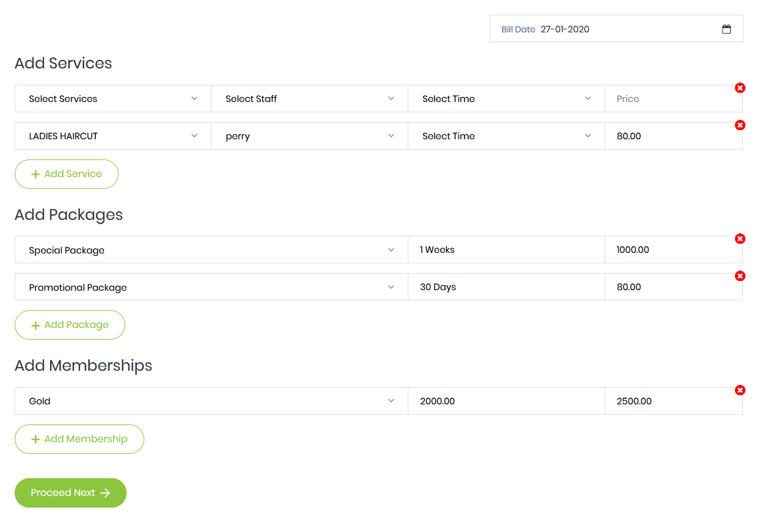
Task: Click the 80.00 price of LADIES HAIRCUT
Action: tap(674, 136)
